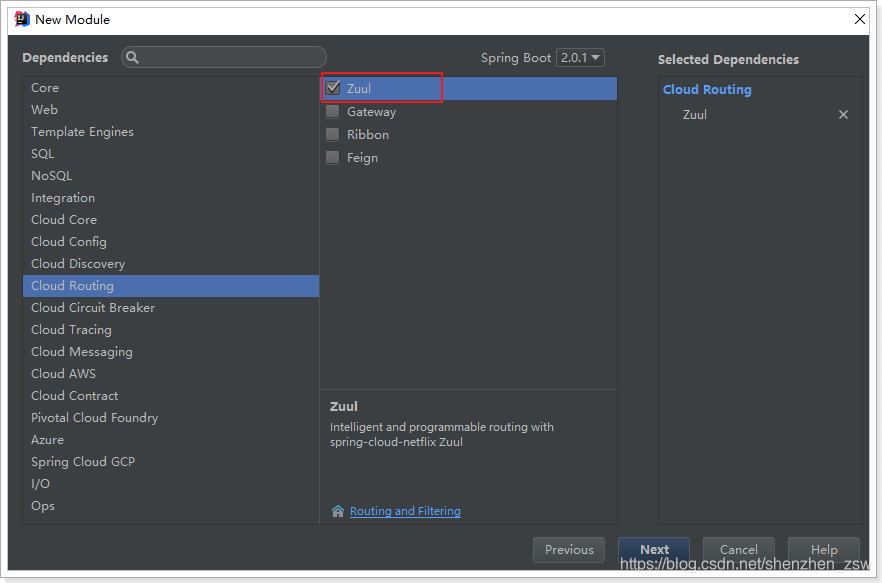Image resolution: width=882 pixels, height=583 pixels.
Task: Click Zuul entry in Selected Dependencies
Action: click(x=694, y=115)
